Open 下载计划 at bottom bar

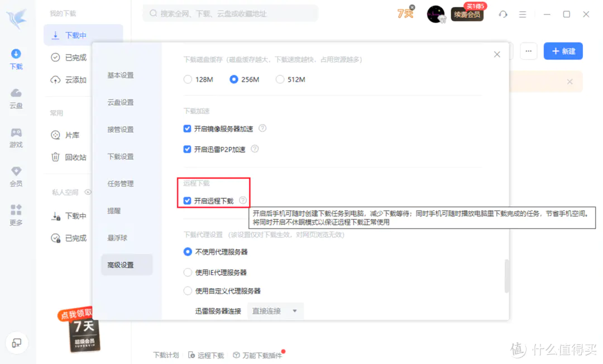[x=166, y=355]
